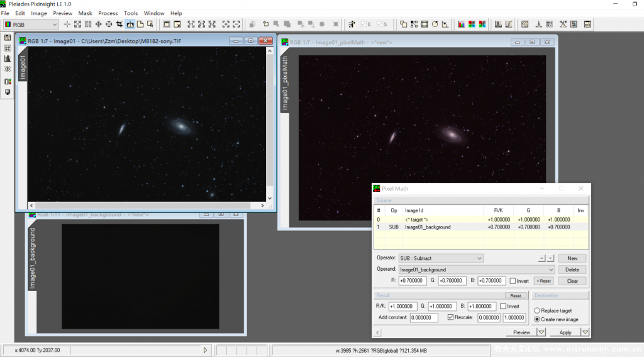Click the last toolbar icon on right

pos(588,25)
